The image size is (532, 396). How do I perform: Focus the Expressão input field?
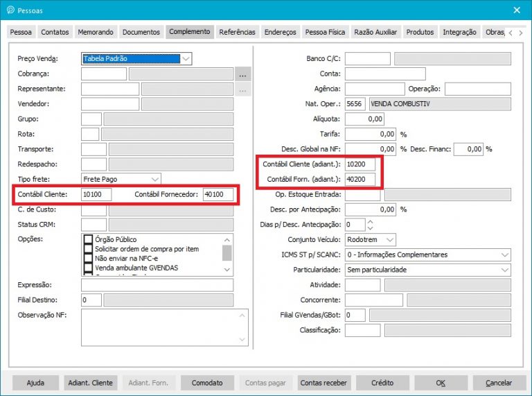pyautogui.click(x=157, y=285)
